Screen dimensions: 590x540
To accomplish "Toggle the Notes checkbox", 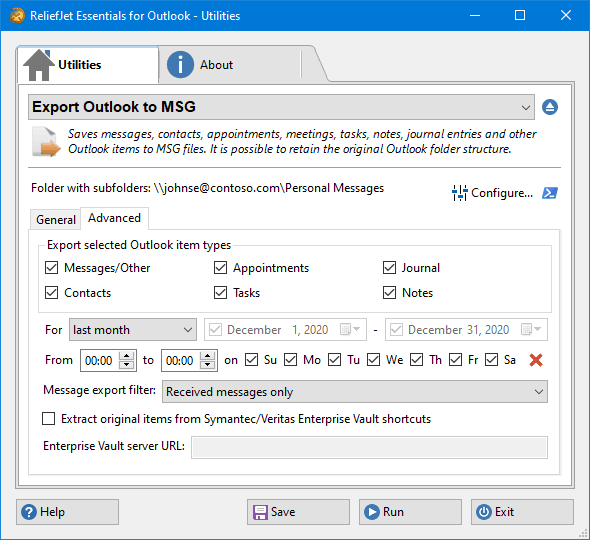I will pyautogui.click(x=389, y=293).
